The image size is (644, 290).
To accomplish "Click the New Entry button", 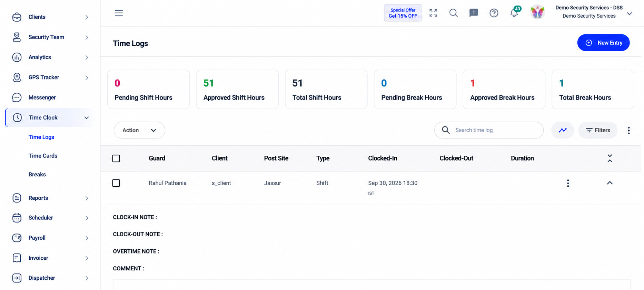I will (x=603, y=43).
